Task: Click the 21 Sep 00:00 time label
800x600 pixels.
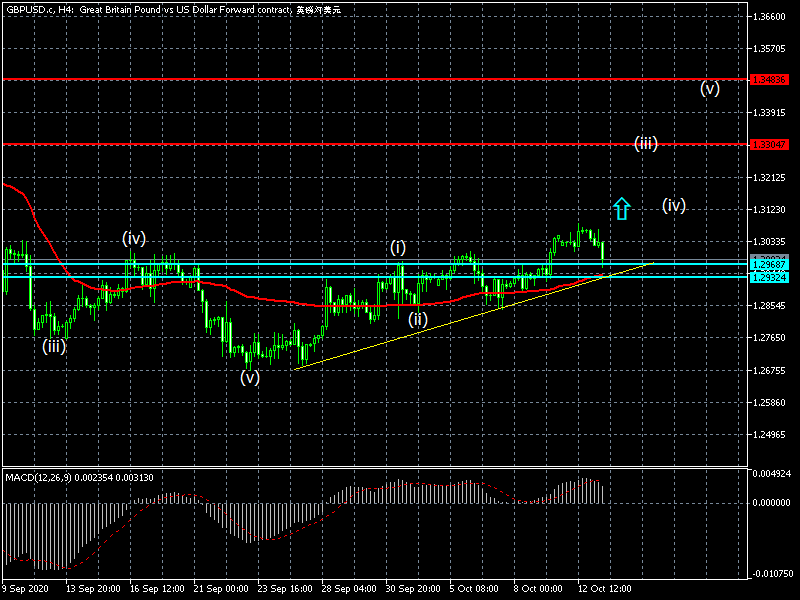Action: click(x=221, y=589)
